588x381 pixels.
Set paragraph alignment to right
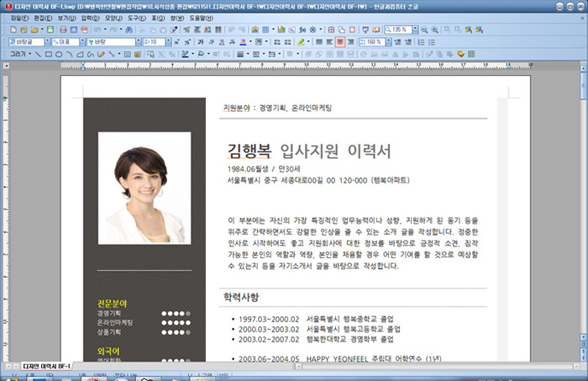pyautogui.click(x=350, y=42)
